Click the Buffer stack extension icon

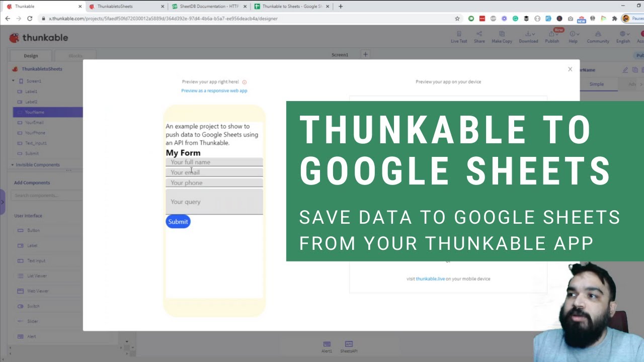526,19
